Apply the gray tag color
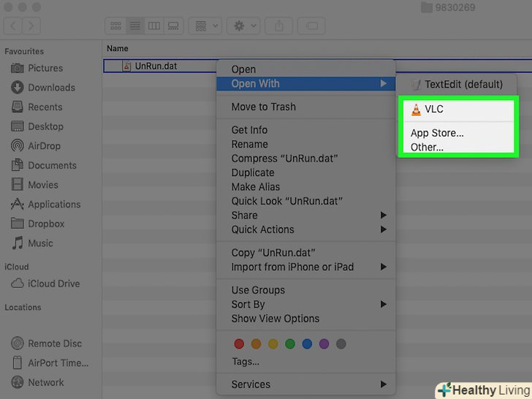The image size is (532, 399). pyautogui.click(x=341, y=343)
